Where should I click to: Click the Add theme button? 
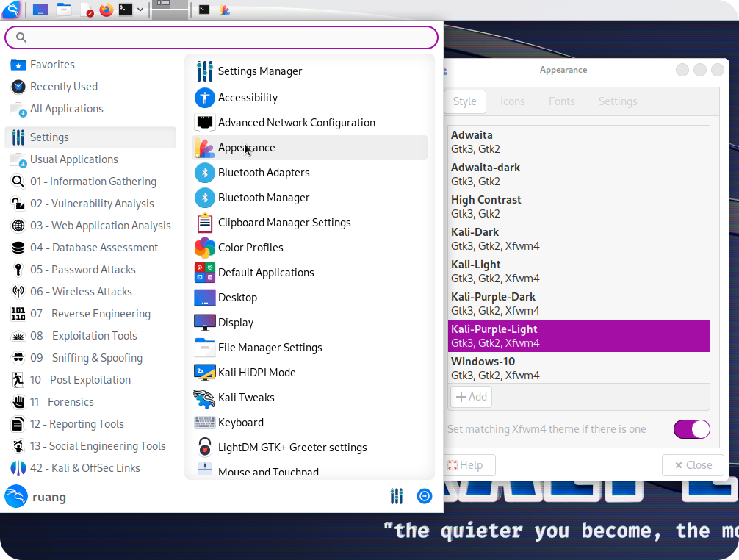472,397
